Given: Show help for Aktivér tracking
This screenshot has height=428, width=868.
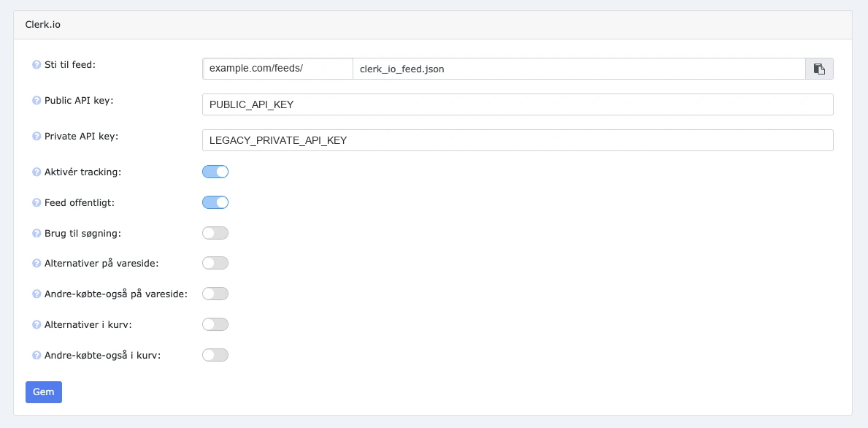Looking at the screenshot, I should (37, 172).
